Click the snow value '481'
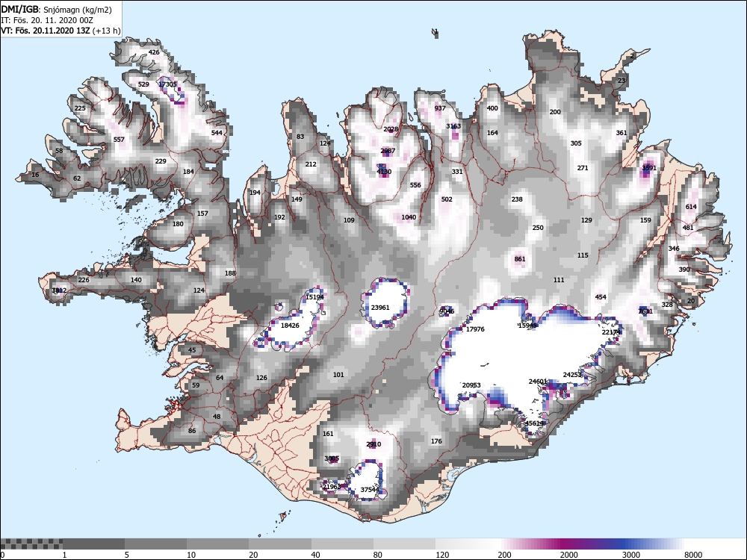 click(x=688, y=228)
